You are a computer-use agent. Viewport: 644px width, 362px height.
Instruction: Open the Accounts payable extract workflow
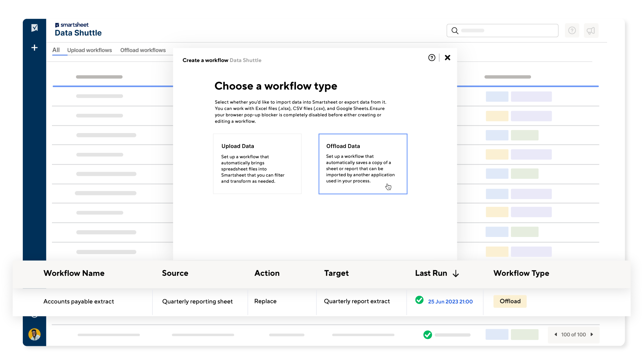(x=79, y=301)
